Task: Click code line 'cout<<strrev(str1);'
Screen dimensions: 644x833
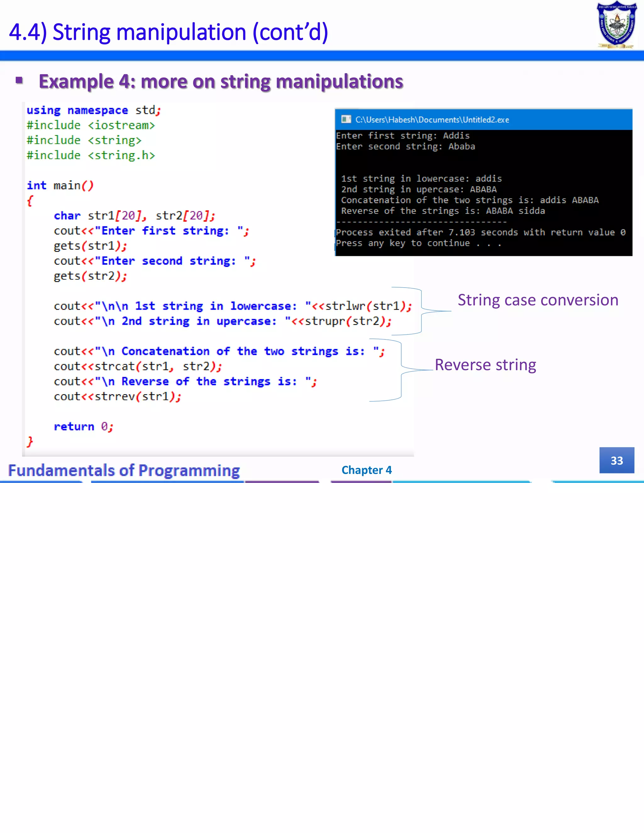Action: pyautogui.click(x=118, y=397)
